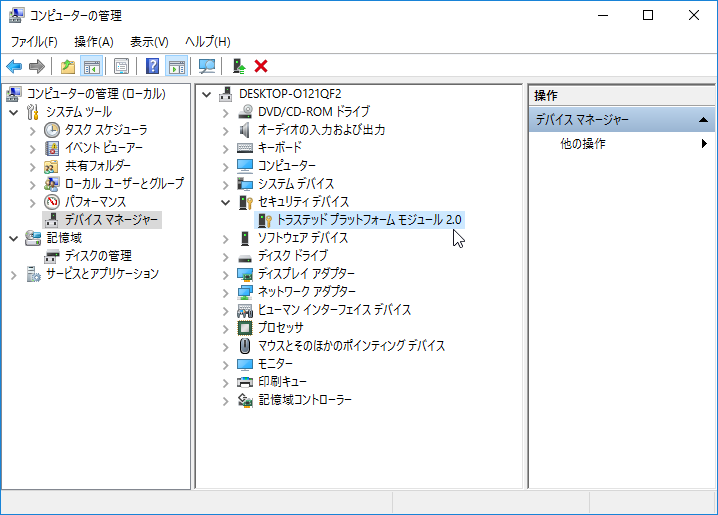Screen dimensions: 718x515
Task: Collapse the システム ツール tree node
Action: [x=13, y=112]
